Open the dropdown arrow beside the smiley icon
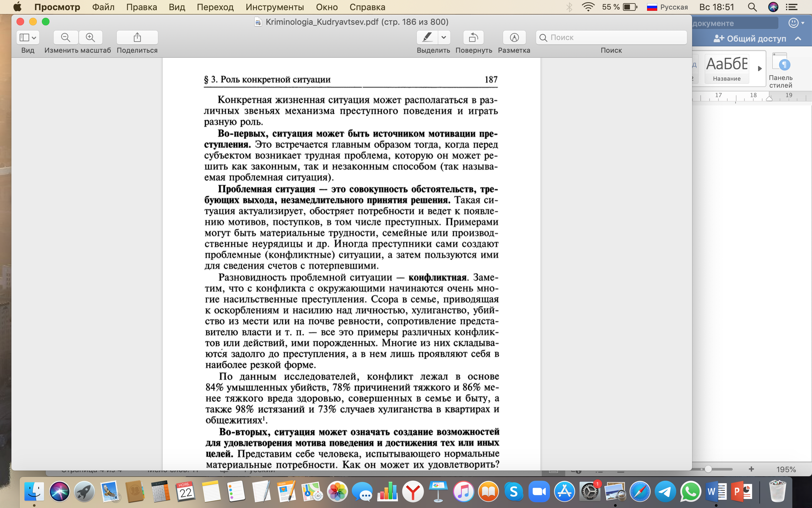The image size is (812, 508). tap(803, 23)
